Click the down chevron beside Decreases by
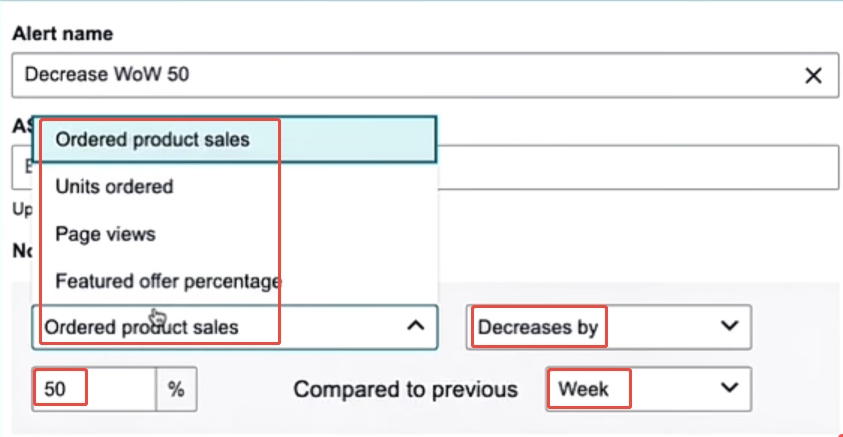Viewport: 843px width, 437px height. pos(729,327)
